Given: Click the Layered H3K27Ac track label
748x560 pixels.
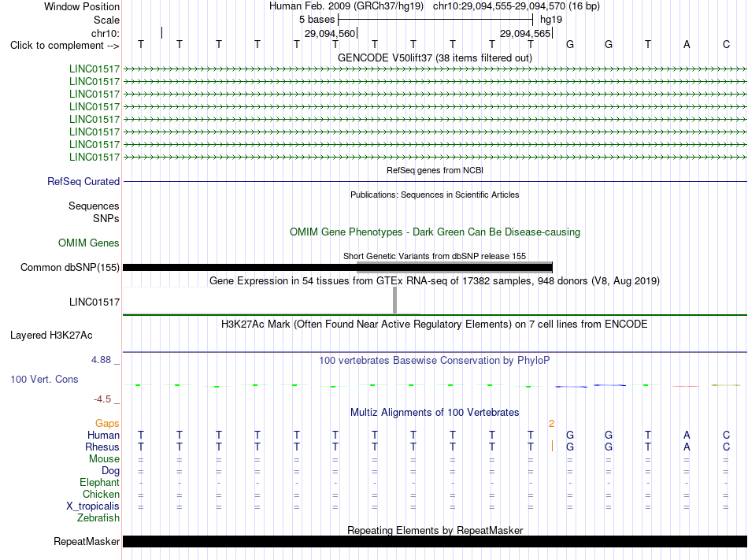Looking at the screenshot, I should click(x=51, y=336).
